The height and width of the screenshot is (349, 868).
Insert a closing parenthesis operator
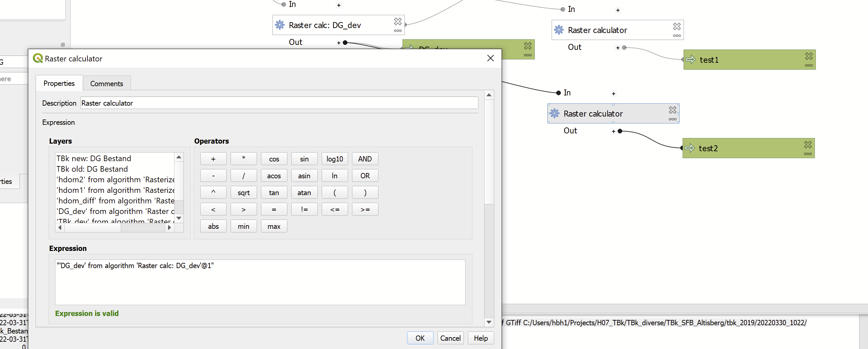(365, 192)
